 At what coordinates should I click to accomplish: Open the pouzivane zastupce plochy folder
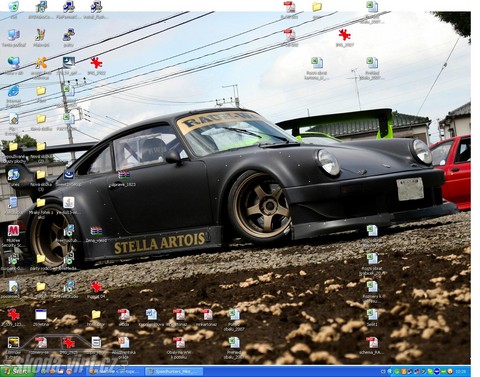click(13, 147)
